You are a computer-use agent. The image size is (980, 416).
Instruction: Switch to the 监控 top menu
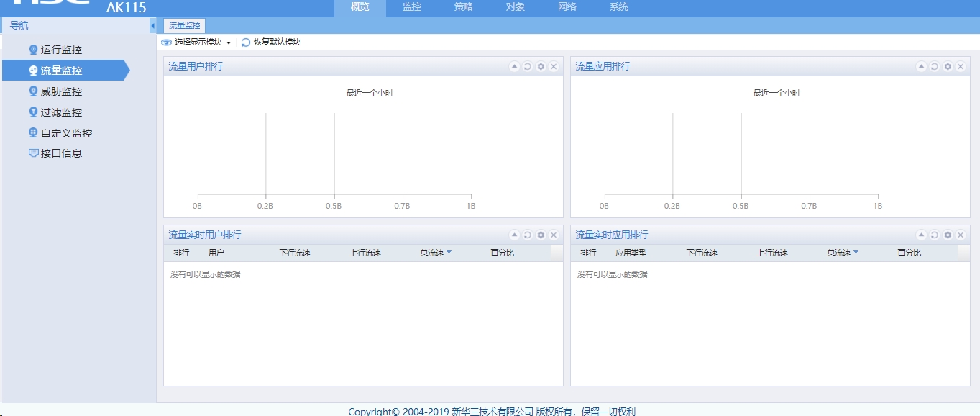[x=412, y=7]
